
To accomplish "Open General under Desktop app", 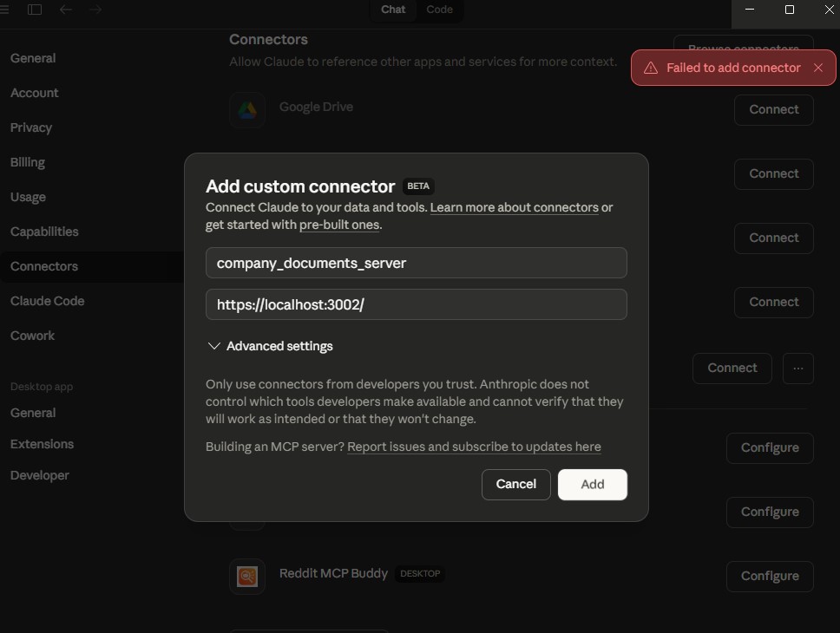I will point(33,413).
